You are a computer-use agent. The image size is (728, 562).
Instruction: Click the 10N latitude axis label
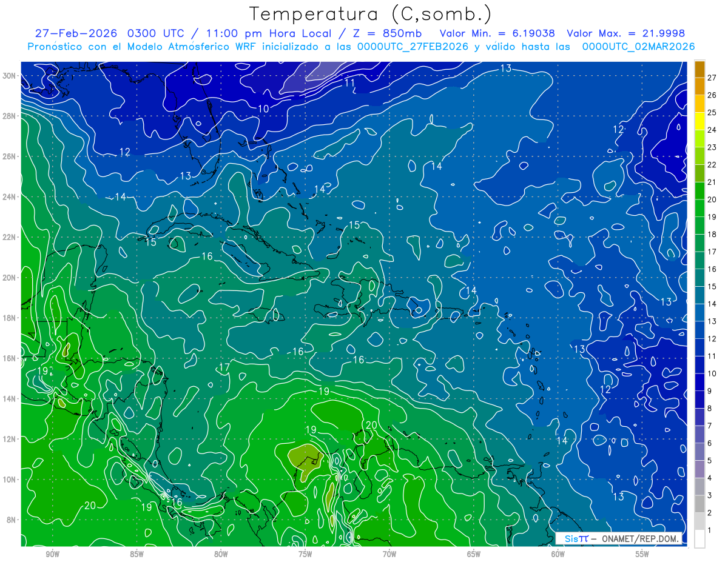(x=10, y=479)
